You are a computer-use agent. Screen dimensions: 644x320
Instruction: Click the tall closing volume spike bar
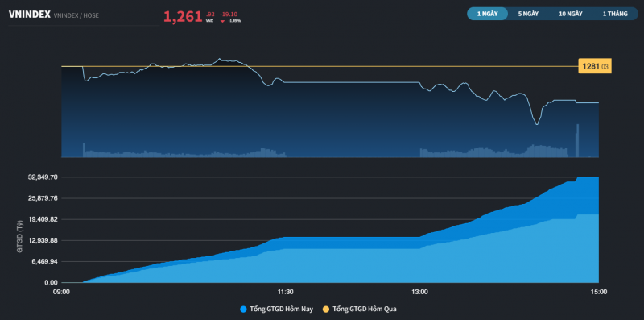click(x=577, y=140)
